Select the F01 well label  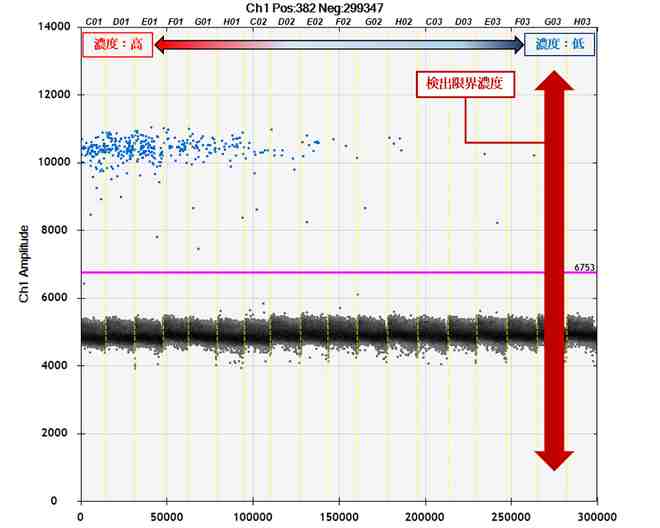click(176, 21)
